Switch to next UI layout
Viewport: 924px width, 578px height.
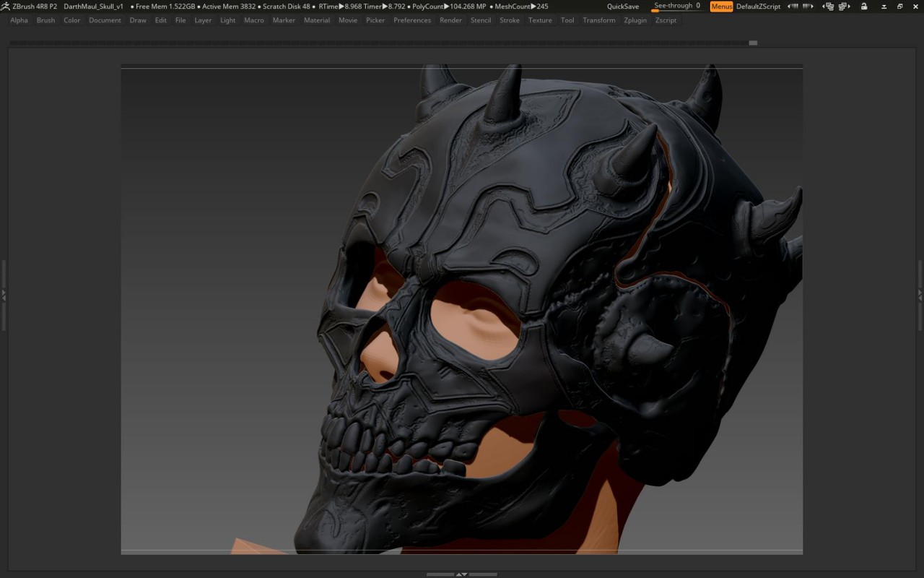(x=844, y=7)
